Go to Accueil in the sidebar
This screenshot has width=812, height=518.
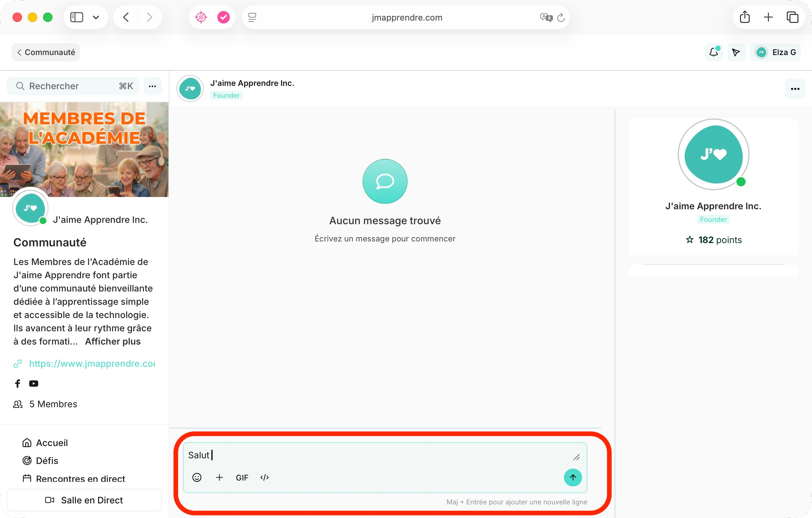(45, 442)
